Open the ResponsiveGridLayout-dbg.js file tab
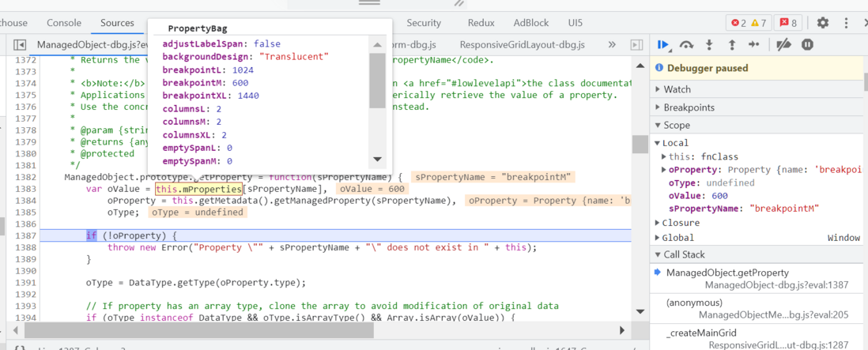Screen dimensions: 868x350 pyautogui.click(x=522, y=45)
